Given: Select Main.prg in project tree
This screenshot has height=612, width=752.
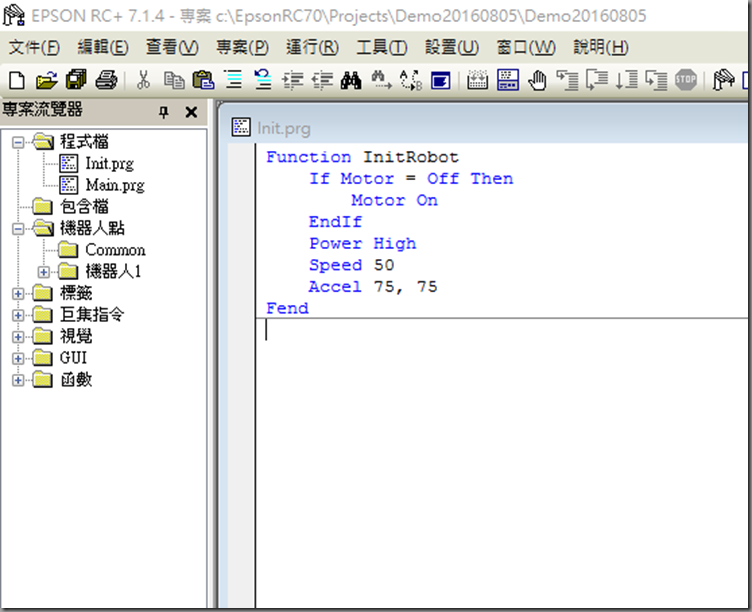Looking at the screenshot, I should tap(115, 185).
